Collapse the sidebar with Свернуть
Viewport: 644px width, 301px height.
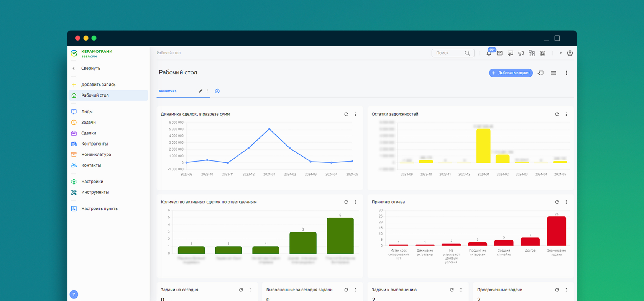point(90,68)
